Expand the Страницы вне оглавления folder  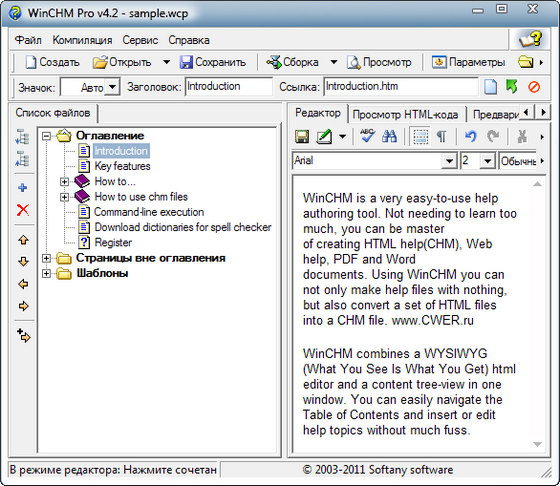point(46,258)
